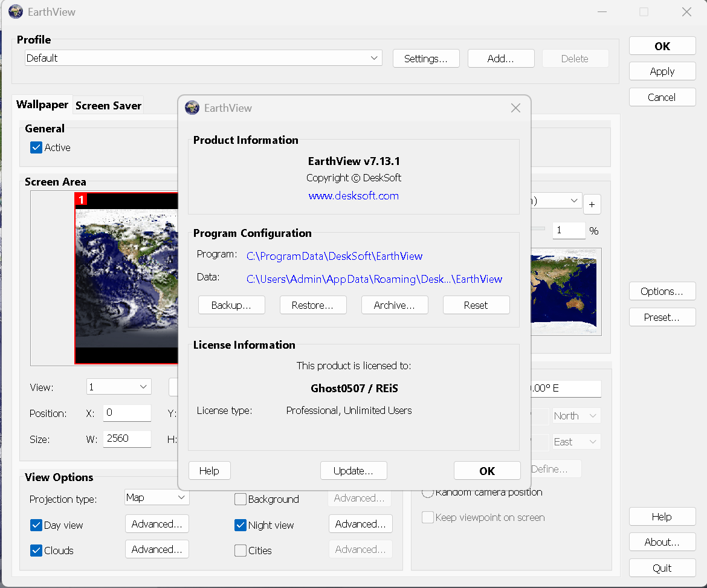Screen dimensions: 707x588
Task: Switch to the Screen Saver tab
Action: pyautogui.click(x=108, y=106)
